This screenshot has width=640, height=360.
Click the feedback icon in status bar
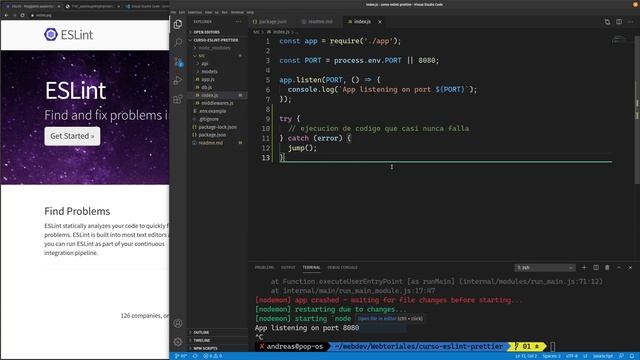[621, 356]
